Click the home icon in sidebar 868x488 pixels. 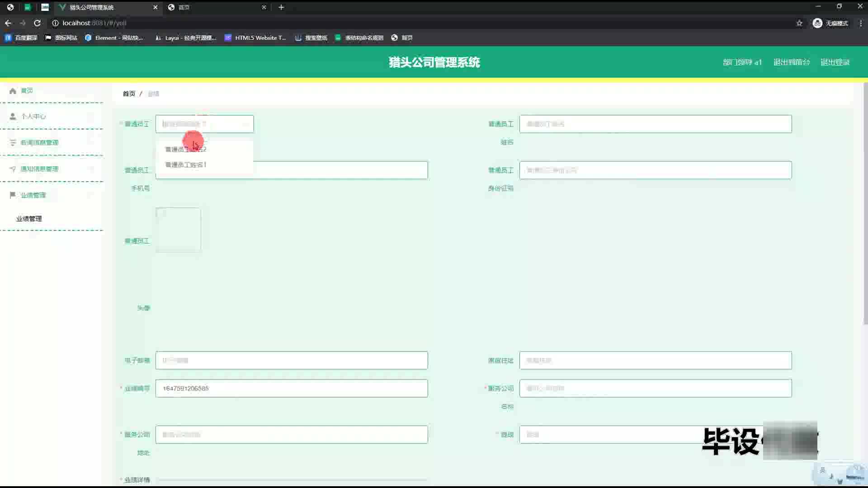coord(13,91)
